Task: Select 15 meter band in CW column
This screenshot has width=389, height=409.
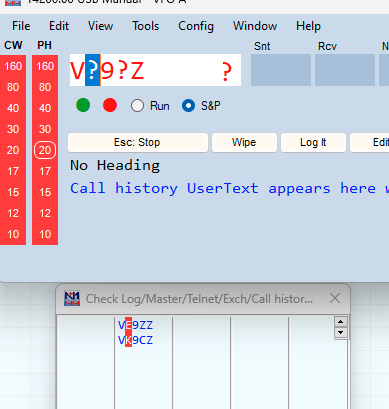Action: click(13, 192)
